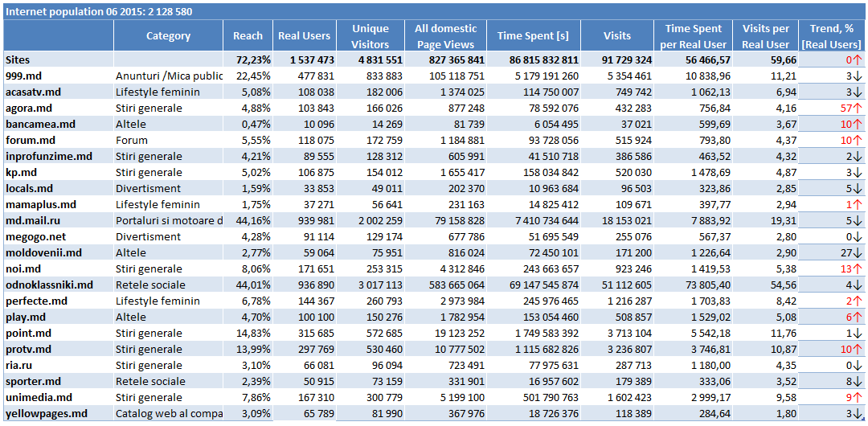The height and width of the screenshot is (426, 868).
Task: Click the 284,64 time per user cell
Action: pos(693,413)
